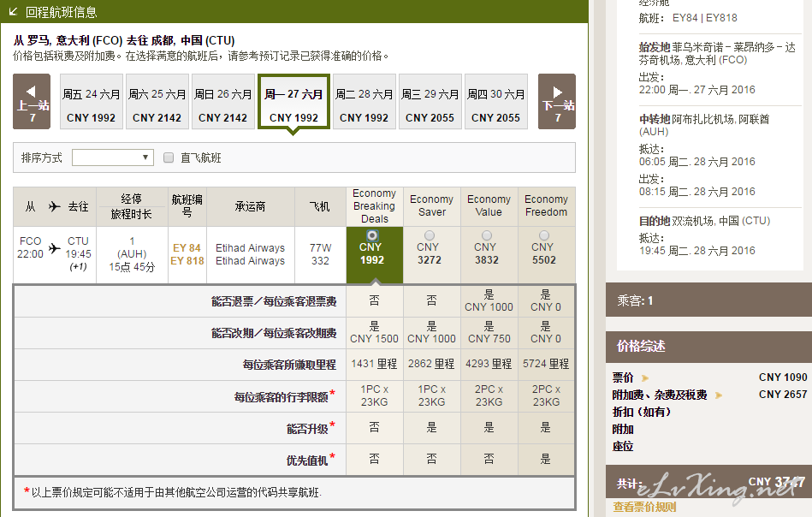Choose the 周一 27 六月 date tab
This screenshot has height=517, width=812.
point(293,102)
